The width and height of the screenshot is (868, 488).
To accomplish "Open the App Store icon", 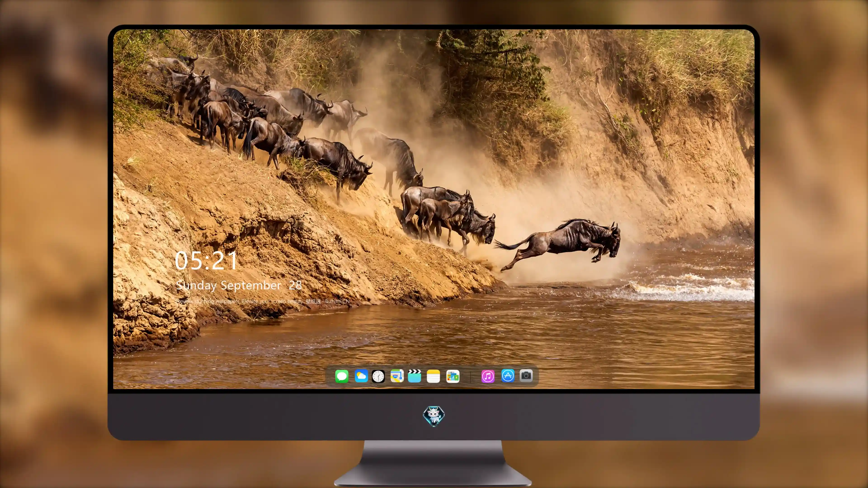I will click(508, 375).
